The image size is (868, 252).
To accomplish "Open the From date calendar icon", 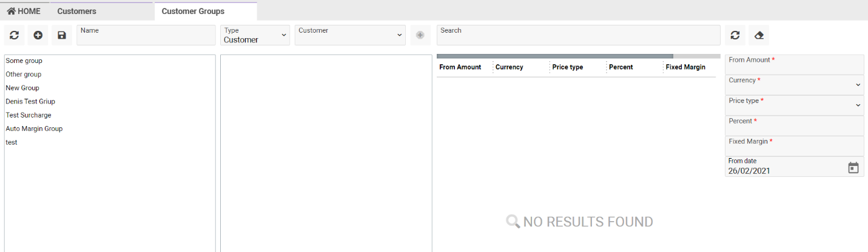I will click(853, 168).
